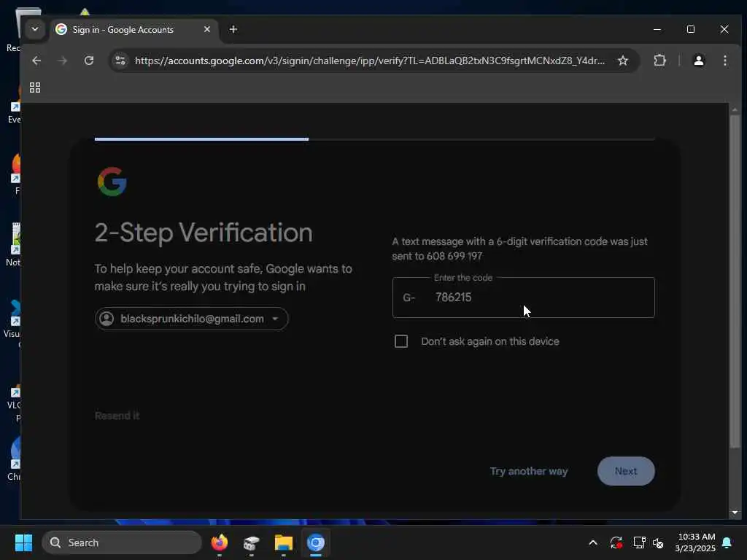Click the Resend it link

coord(117,416)
